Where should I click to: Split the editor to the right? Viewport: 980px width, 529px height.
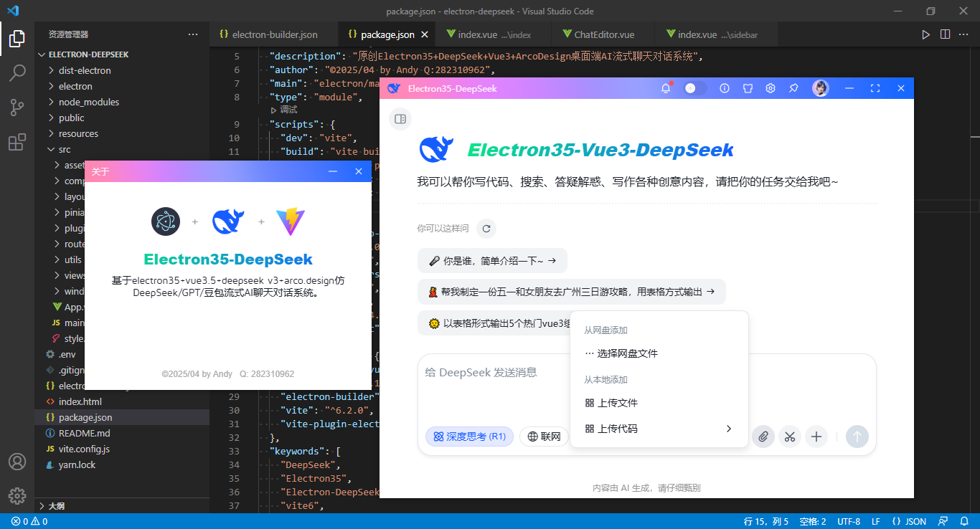(946, 34)
